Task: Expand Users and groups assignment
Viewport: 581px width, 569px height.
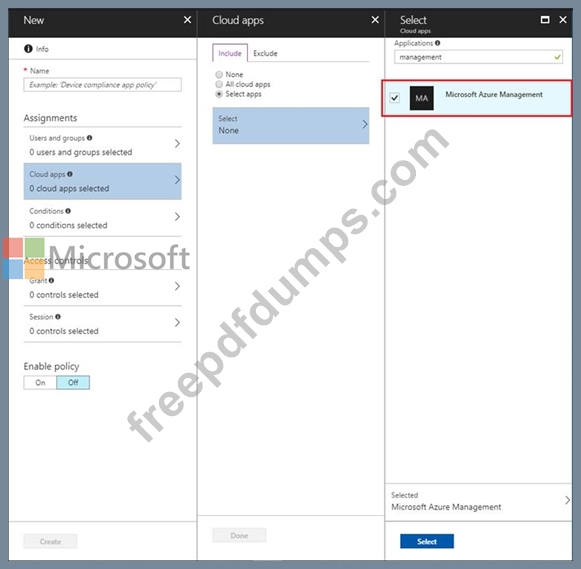Action: (103, 145)
